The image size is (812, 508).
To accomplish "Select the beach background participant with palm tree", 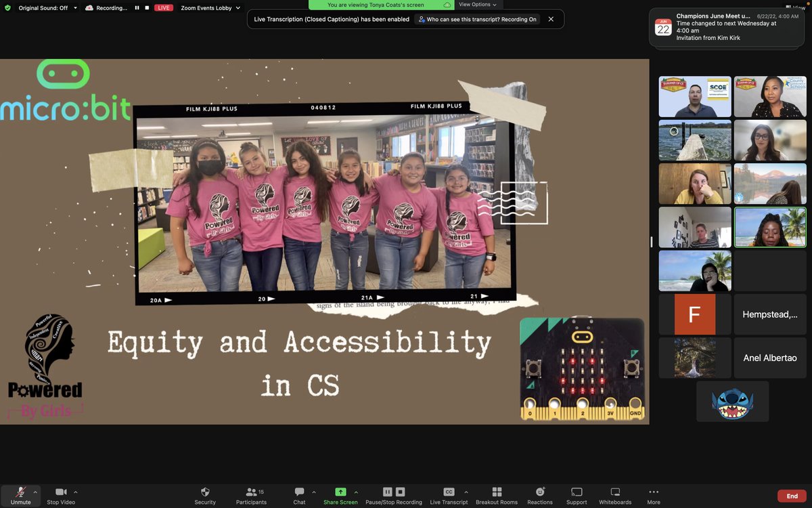I will point(695,271).
